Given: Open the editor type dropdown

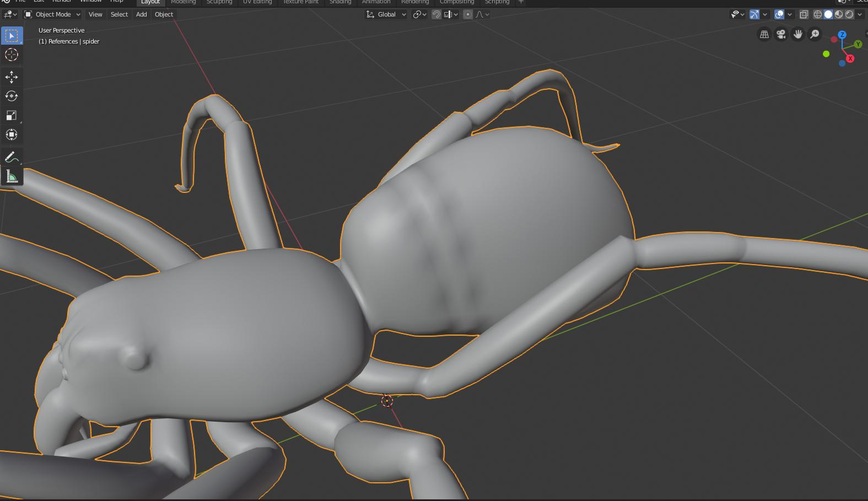Looking at the screenshot, I should coord(10,14).
